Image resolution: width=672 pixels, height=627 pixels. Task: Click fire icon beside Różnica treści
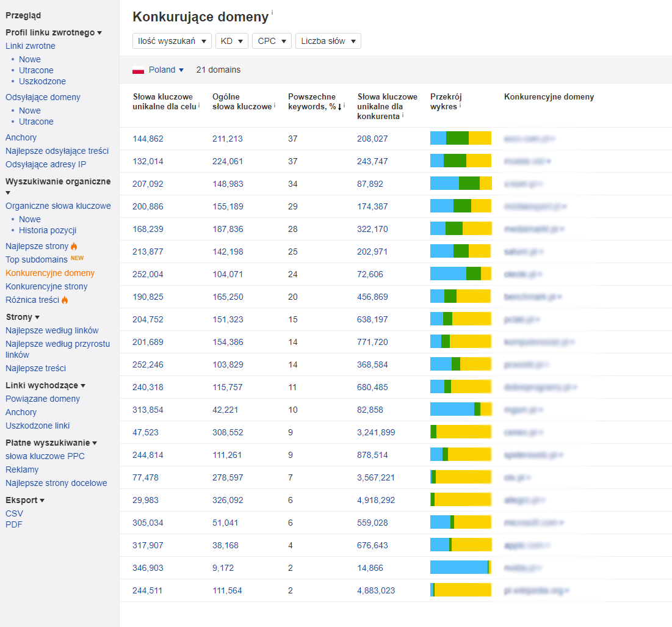click(x=65, y=300)
